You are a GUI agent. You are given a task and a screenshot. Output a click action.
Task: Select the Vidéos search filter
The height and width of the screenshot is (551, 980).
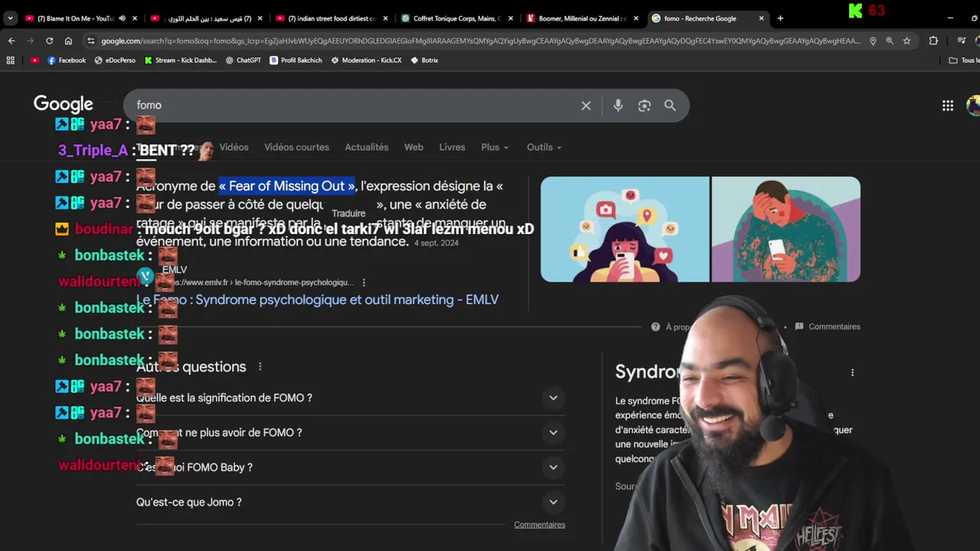coord(234,147)
